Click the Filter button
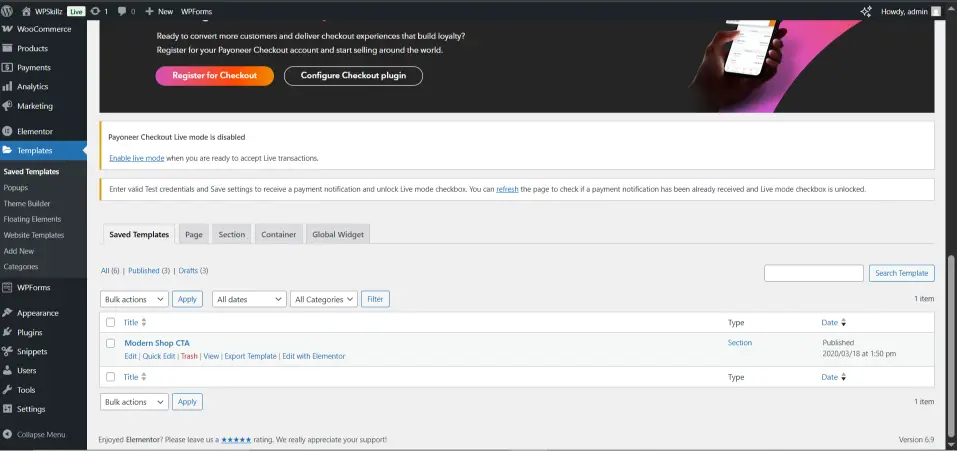This screenshot has height=451, width=957. point(375,299)
